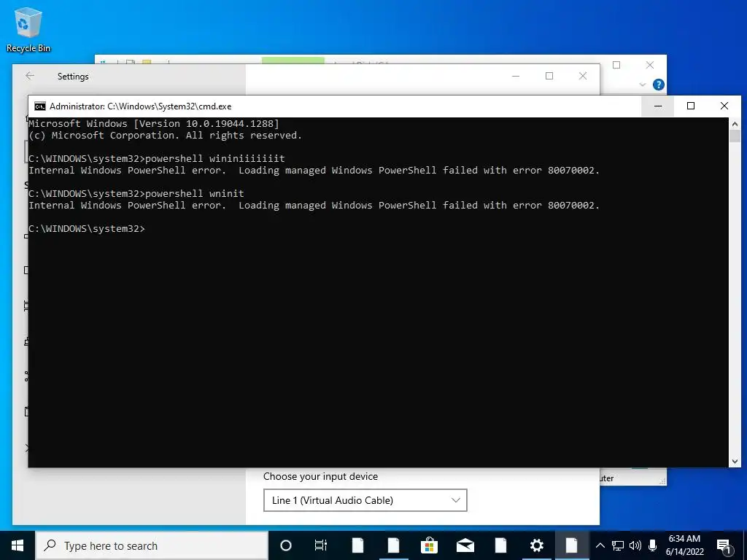Click 'Settings' window title text

(73, 76)
